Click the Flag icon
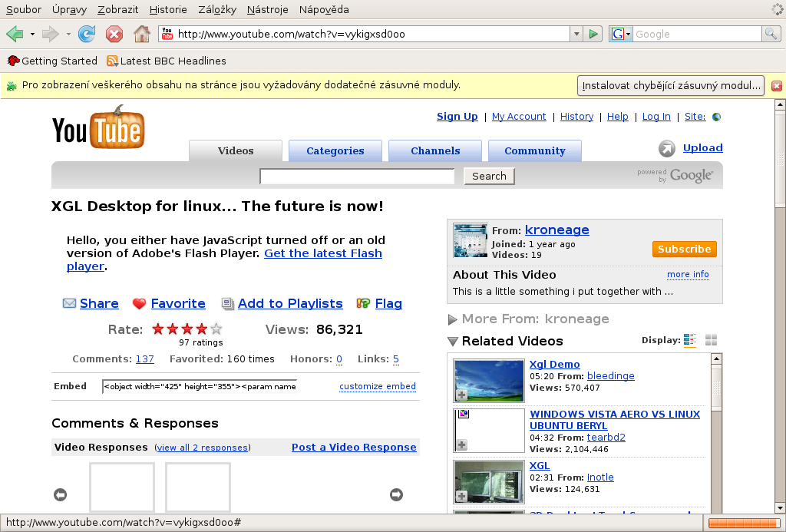Screen dimensions: 786x532 363,303
